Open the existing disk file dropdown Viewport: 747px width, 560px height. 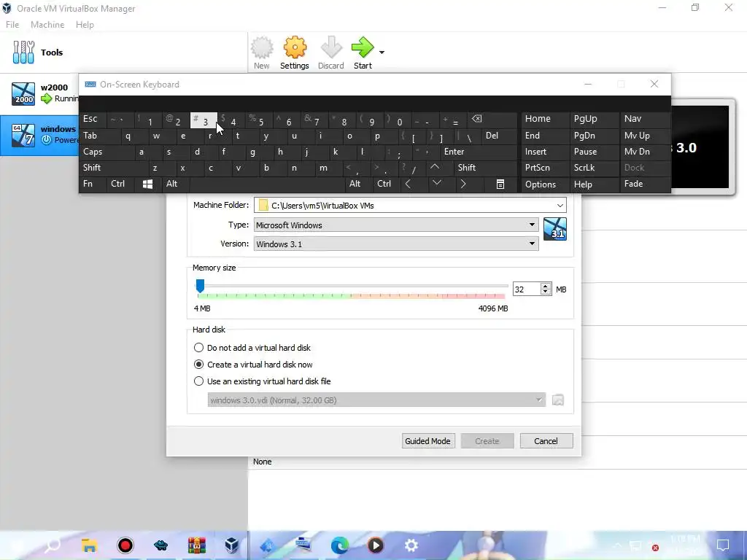click(376, 400)
